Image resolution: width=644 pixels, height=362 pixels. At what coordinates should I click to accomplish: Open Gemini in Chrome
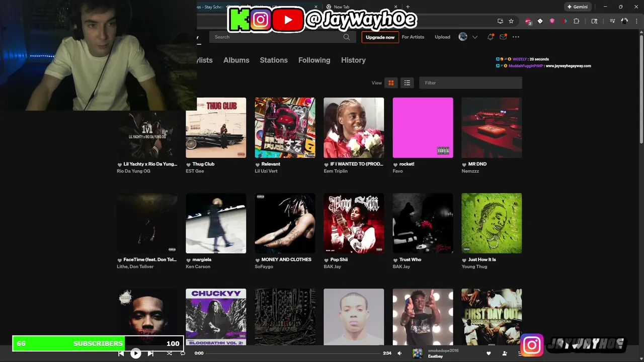577,7
